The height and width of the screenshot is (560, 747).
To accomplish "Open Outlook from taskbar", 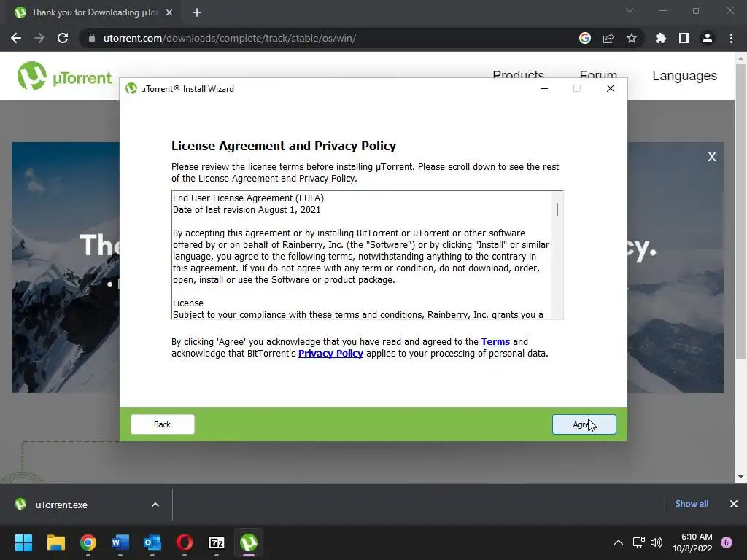I will 152,542.
